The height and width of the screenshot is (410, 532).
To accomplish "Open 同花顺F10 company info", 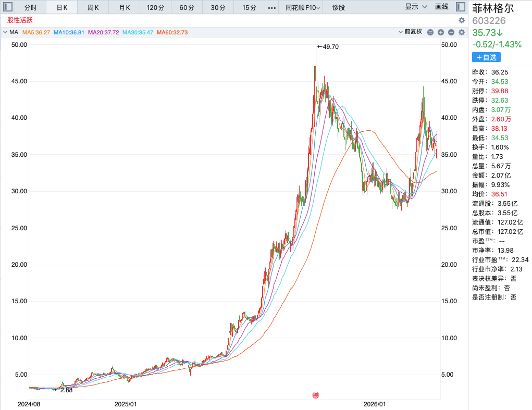I will point(301,7).
